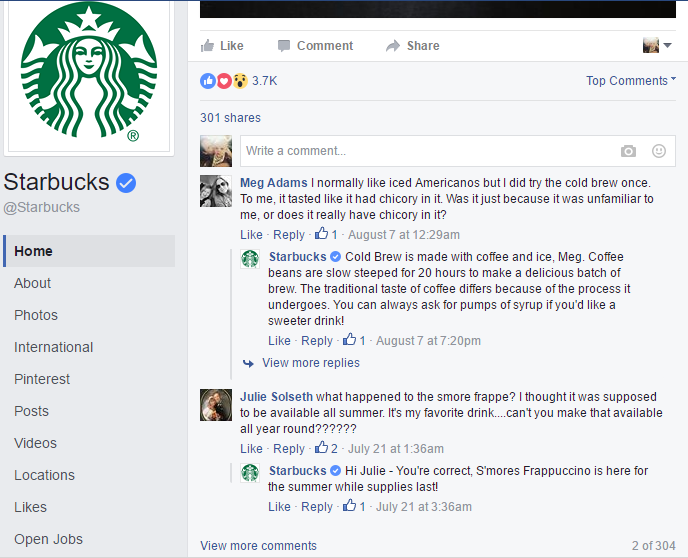
Task: Click Meg Adams' avatar photo
Action: point(216,191)
